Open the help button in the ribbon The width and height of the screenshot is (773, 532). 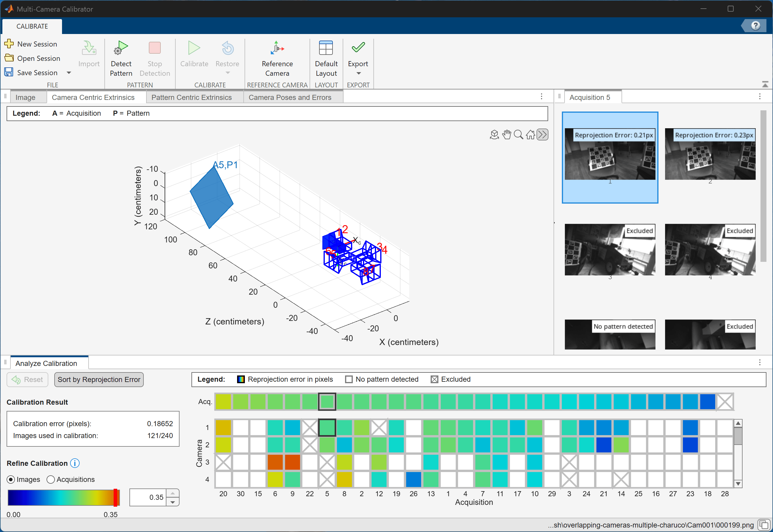[x=755, y=26]
